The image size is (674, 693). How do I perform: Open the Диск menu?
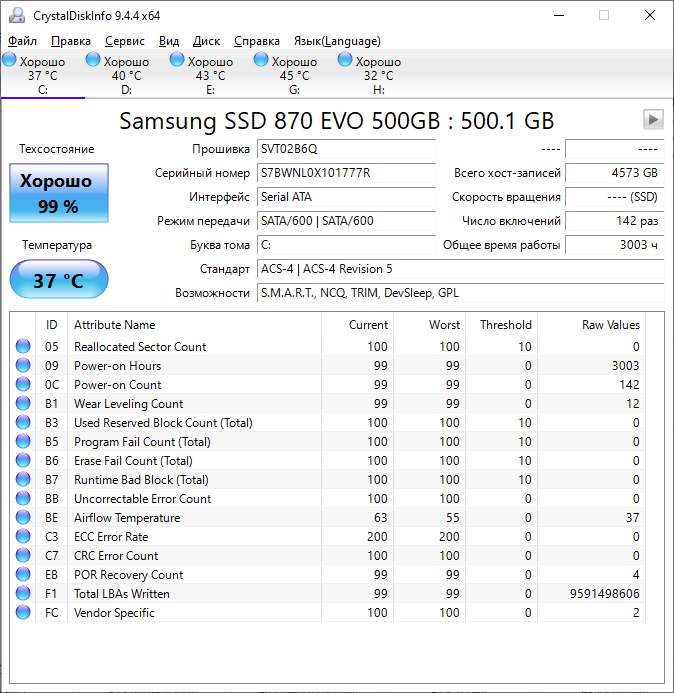click(x=206, y=41)
